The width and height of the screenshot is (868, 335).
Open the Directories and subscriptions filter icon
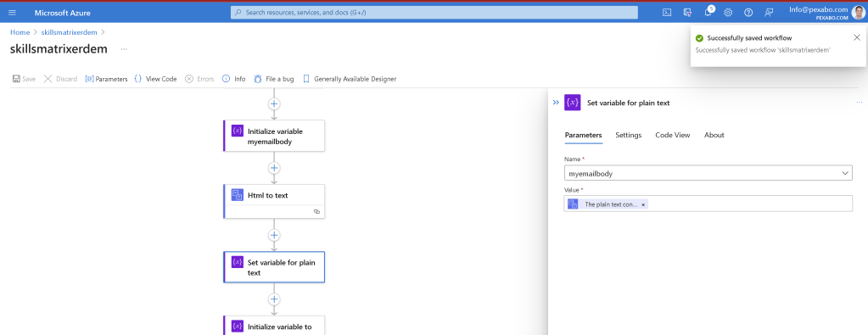[687, 12]
